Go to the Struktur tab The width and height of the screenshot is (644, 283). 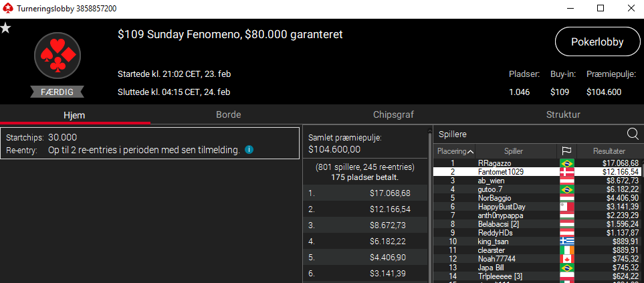pos(563,114)
